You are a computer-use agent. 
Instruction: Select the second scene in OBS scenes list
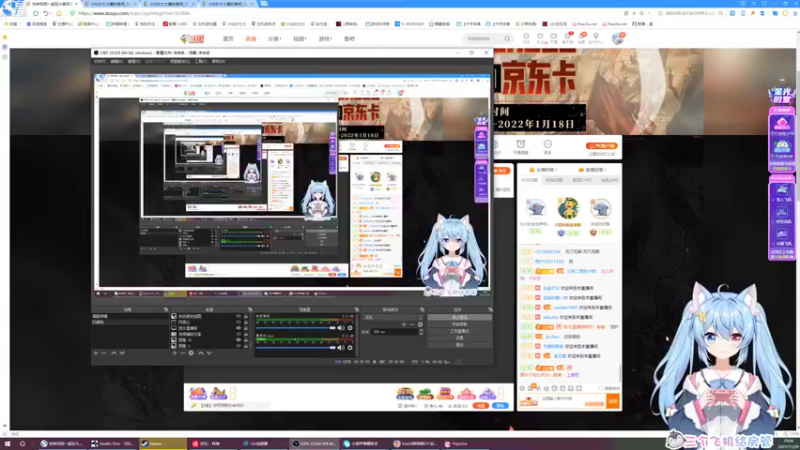coord(131,322)
